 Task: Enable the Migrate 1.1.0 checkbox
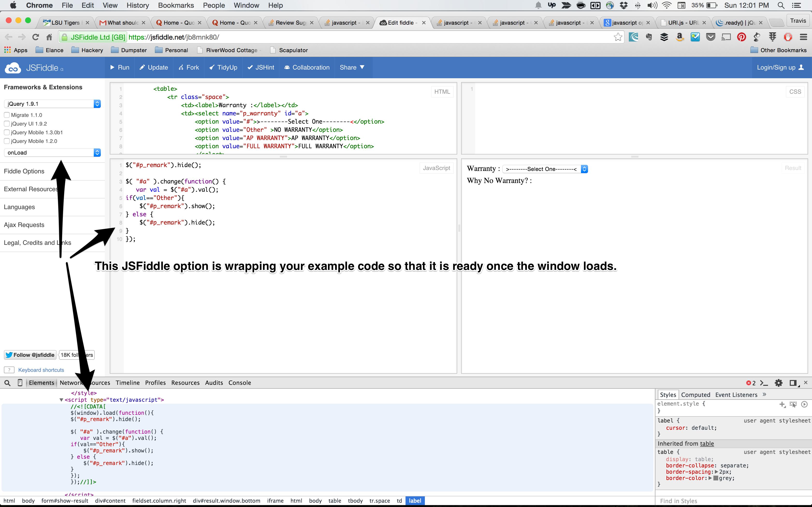(7, 115)
